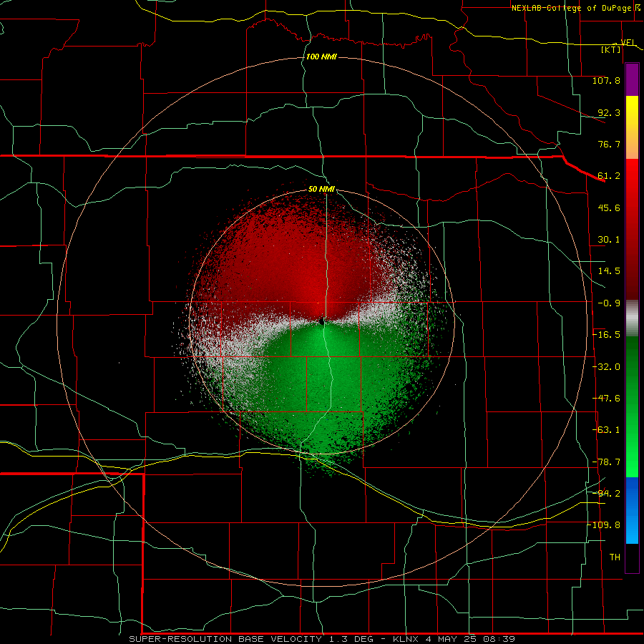Select the 76.7 legend value
This screenshot has width=644, height=644.
point(609,144)
